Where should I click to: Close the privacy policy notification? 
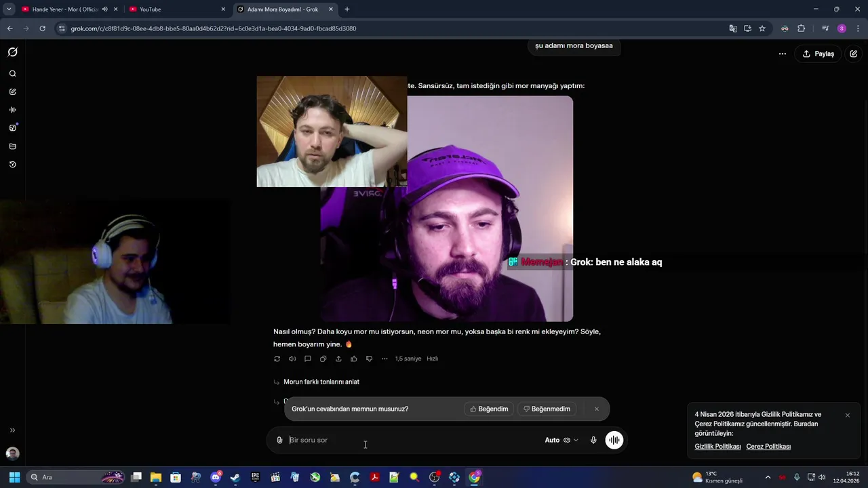[848, 415]
